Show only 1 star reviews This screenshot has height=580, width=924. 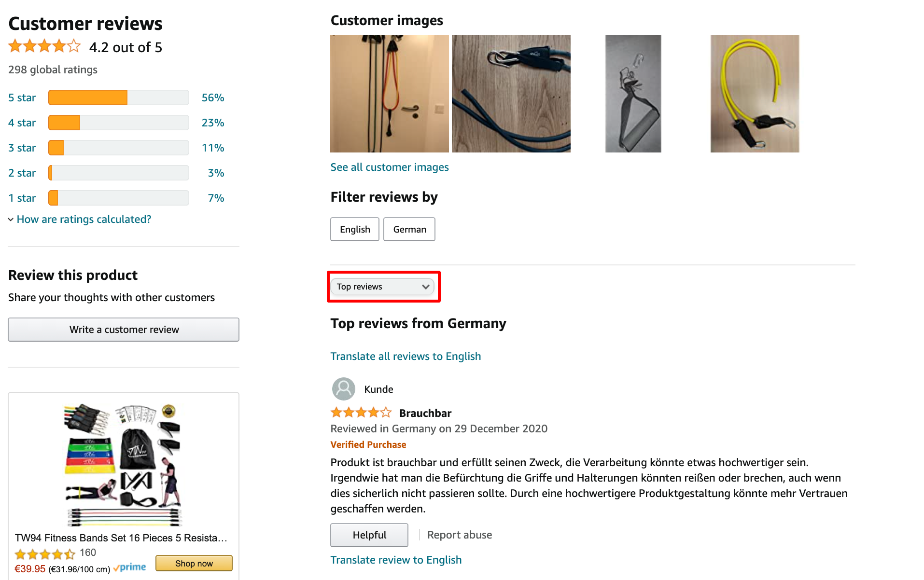point(22,198)
